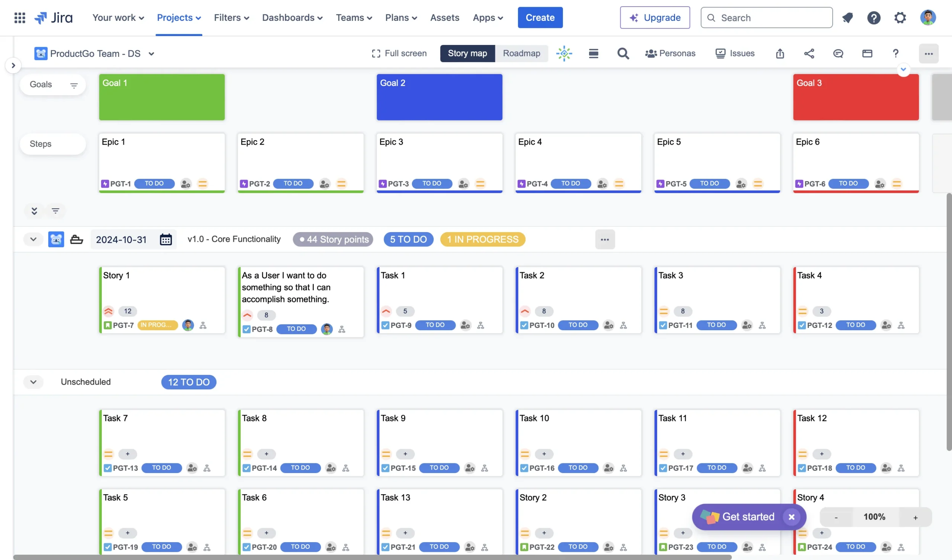The width and height of the screenshot is (952, 560).
Task: Switch to Roadmap view
Action: (521, 53)
